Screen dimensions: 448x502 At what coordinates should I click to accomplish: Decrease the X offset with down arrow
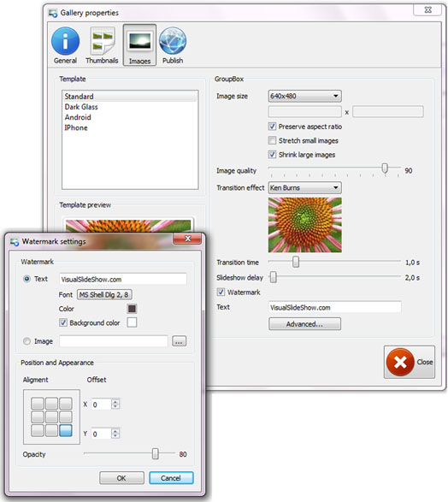coord(115,407)
